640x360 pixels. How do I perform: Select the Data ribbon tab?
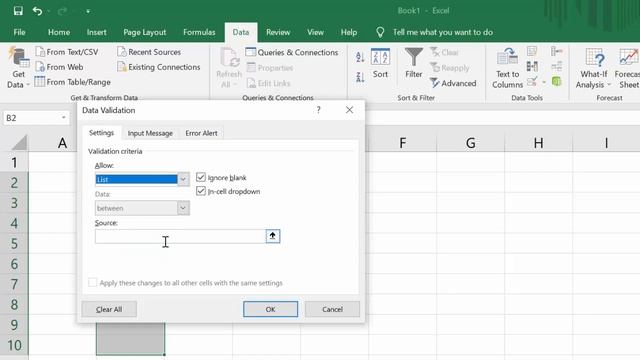[x=241, y=32]
